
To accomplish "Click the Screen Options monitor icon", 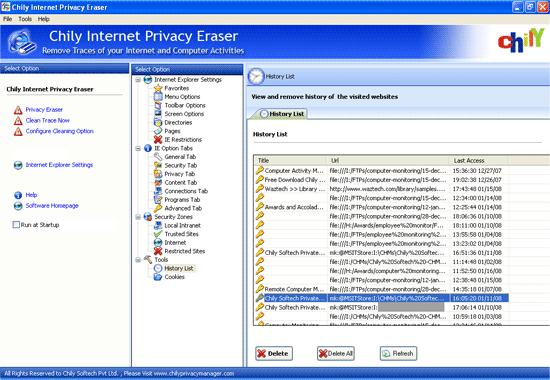I will click(158, 114).
